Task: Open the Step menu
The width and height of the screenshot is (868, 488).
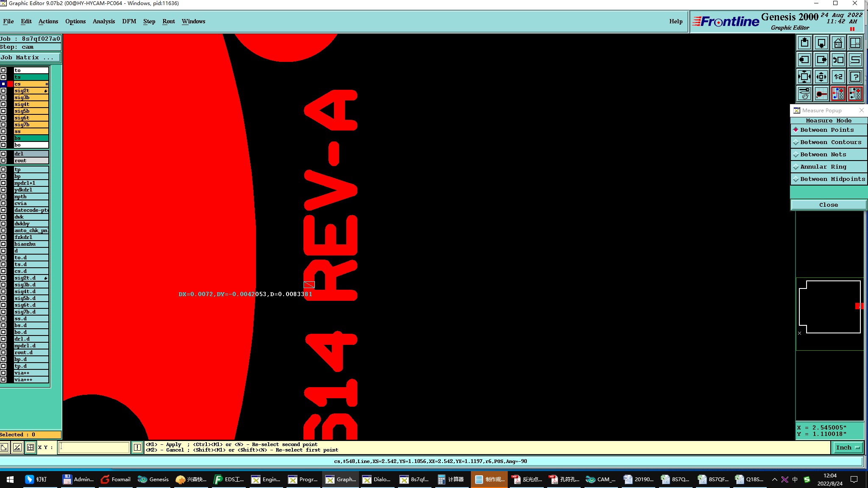Action: coord(149,22)
